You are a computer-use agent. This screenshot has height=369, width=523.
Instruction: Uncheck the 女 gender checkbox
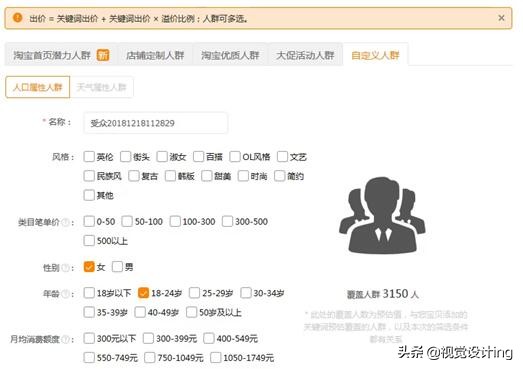(89, 267)
